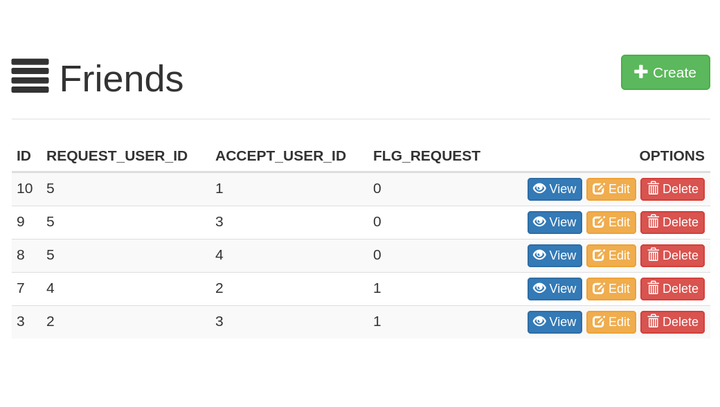Viewport: 720px width, 407px height.
Task: Select the ACCEPT_USER_ID column header
Action: click(281, 156)
